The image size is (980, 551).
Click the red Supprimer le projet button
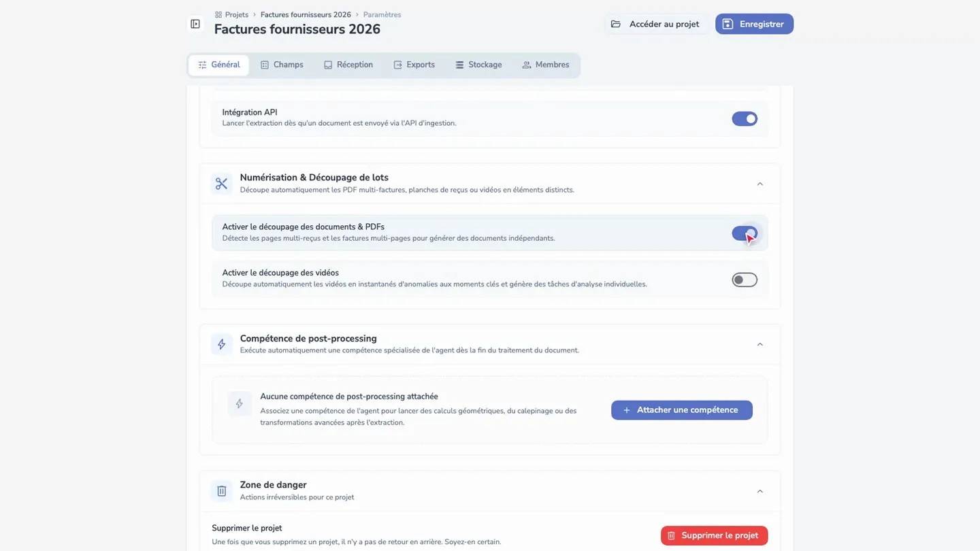[714, 535]
